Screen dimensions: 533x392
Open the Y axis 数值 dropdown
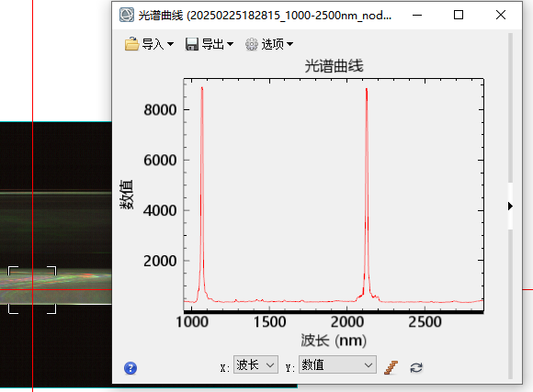click(337, 364)
